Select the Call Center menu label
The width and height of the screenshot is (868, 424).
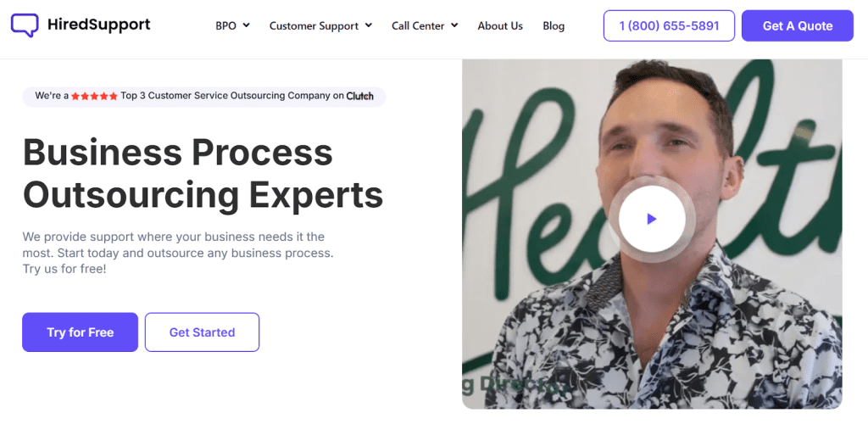click(x=418, y=25)
